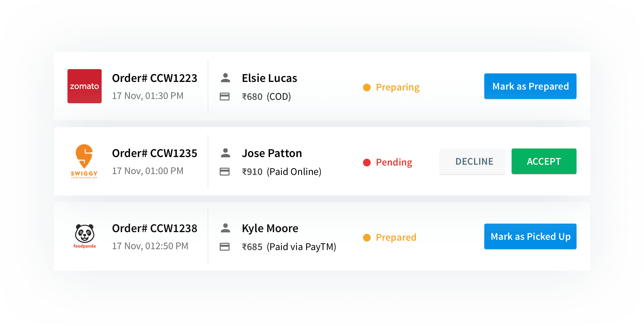Click card icon next to ₹680 (COD)

225,96
